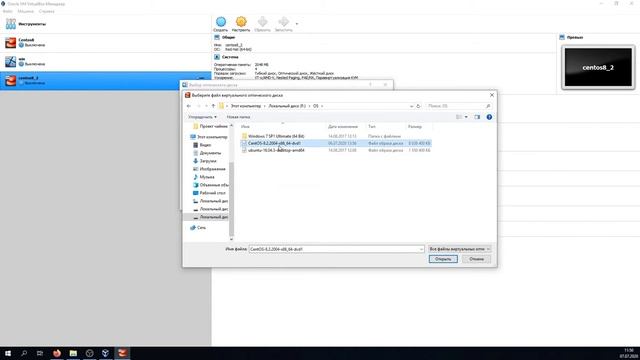Click the OS folder in the address path

pos(316,106)
